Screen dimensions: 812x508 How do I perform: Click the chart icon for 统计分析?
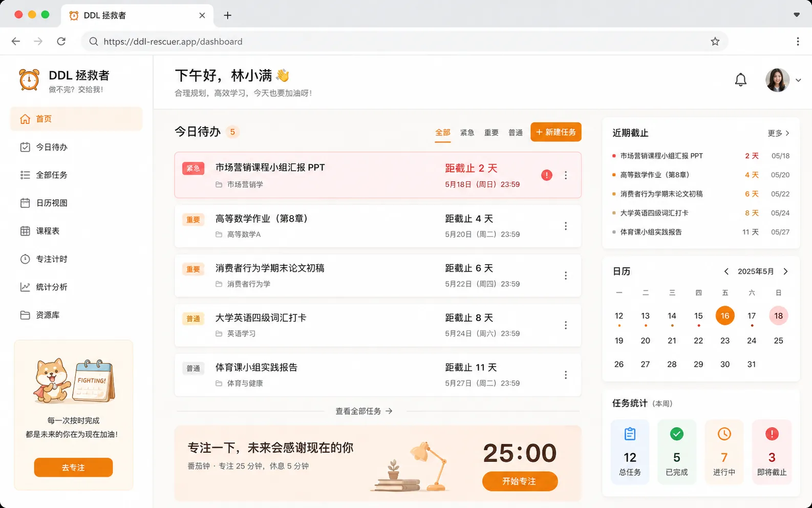[25, 287]
